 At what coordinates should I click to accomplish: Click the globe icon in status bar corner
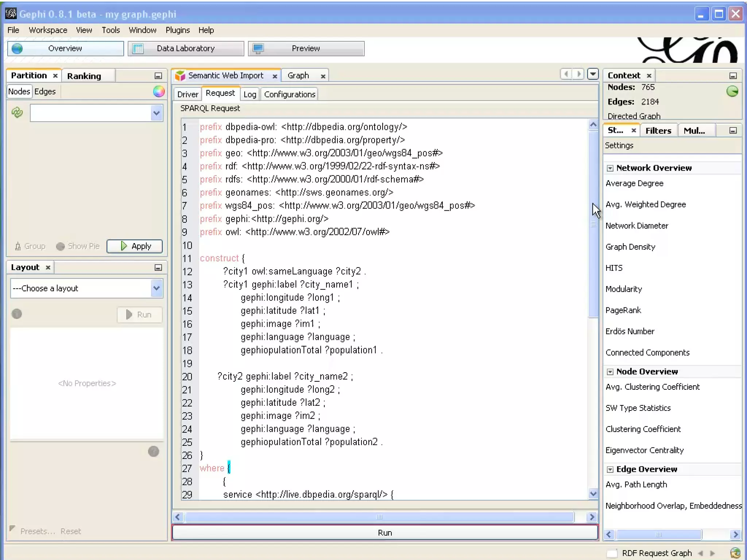pyautogui.click(x=735, y=553)
